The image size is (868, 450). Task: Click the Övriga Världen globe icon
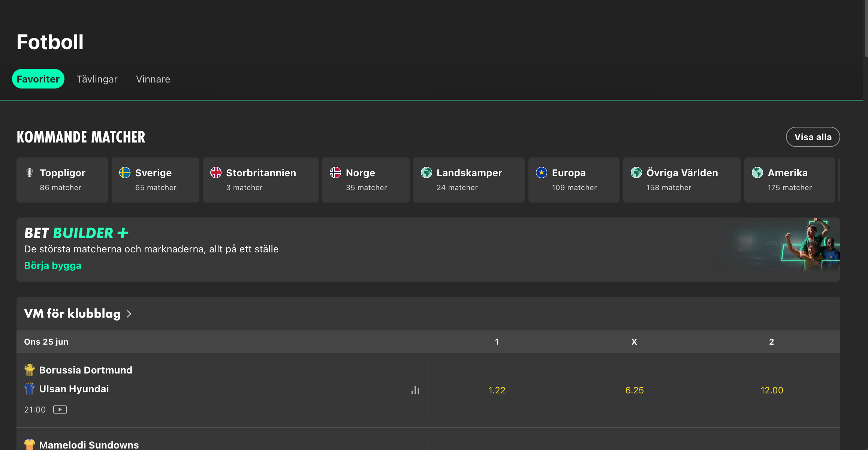click(636, 172)
